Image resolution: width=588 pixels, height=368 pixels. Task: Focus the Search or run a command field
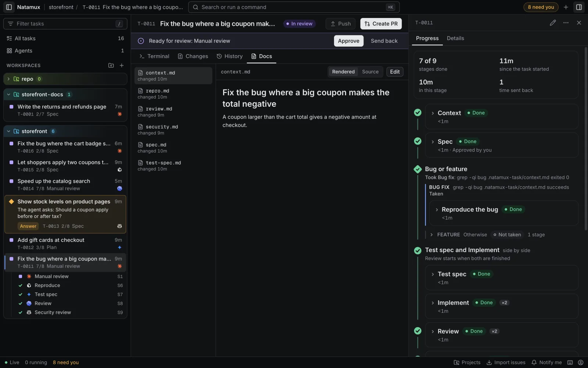pyautogui.click(x=294, y=7)
